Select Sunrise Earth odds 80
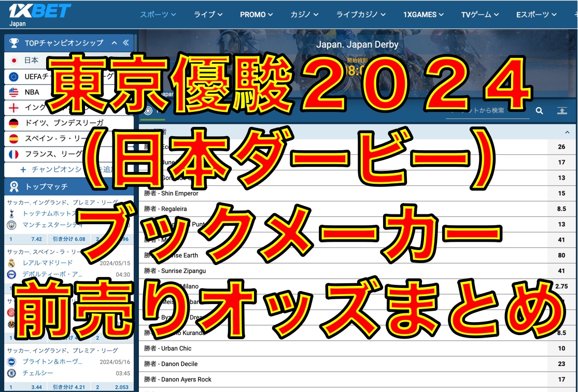This screenshot has width=578, height=392. tap(561, 255)
